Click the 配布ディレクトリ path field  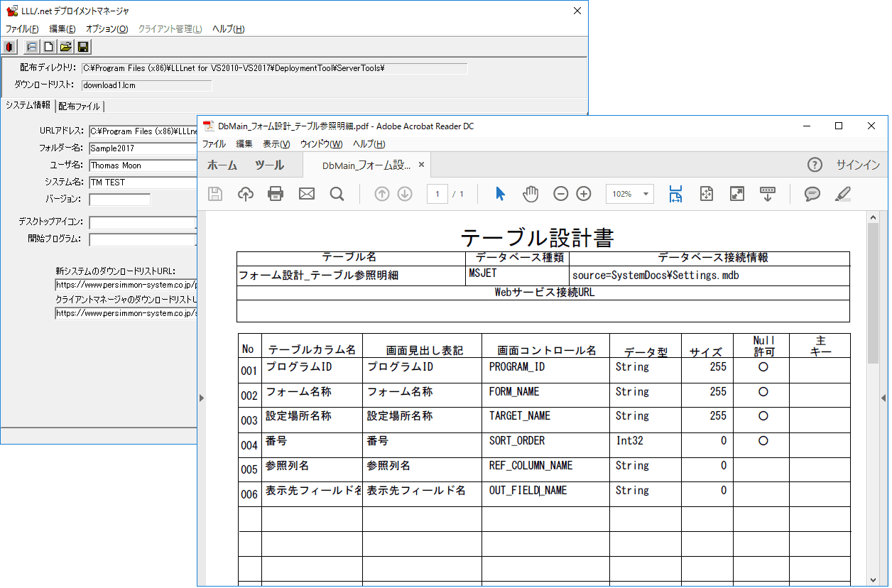[275, 69]
